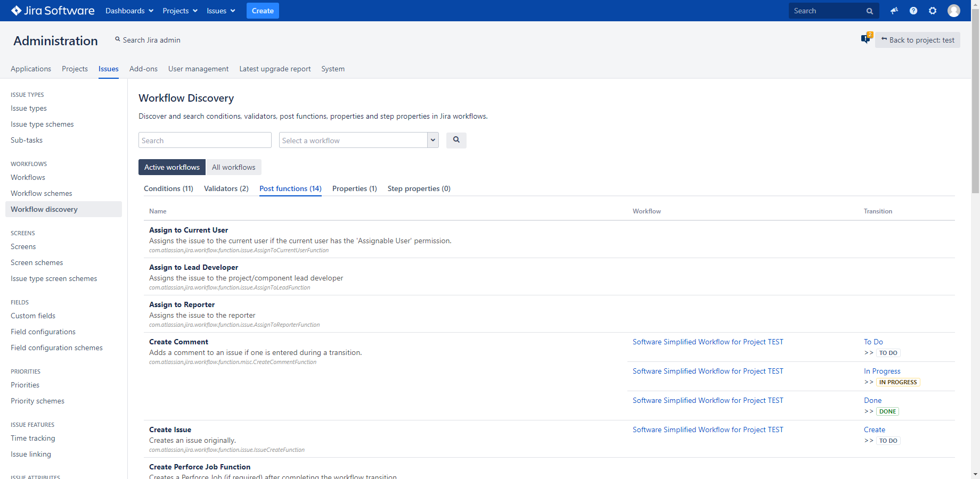Click the top bar search magnifier icon
This screenshot has width=980, height=479.
coord(870,11)
